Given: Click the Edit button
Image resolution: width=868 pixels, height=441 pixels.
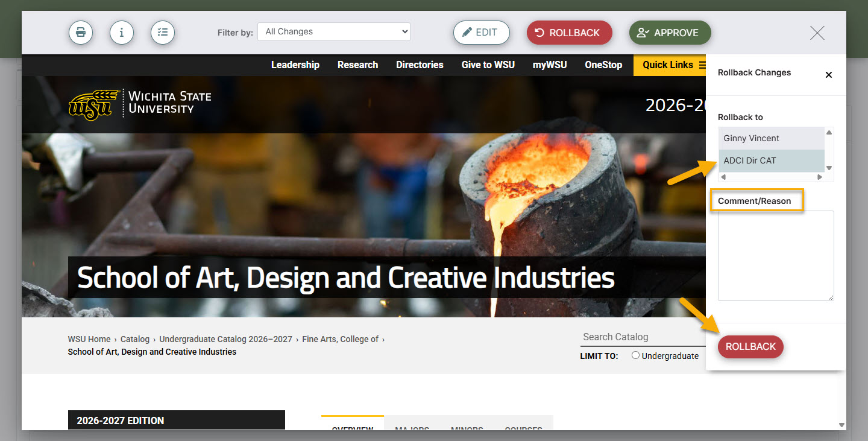Looking at the screenshot, I should click(482, 33).
